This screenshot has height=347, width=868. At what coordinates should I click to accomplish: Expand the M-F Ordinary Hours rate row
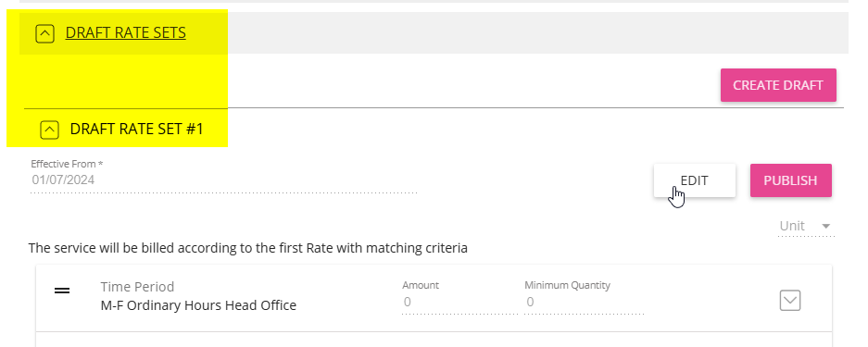[790, 301]
